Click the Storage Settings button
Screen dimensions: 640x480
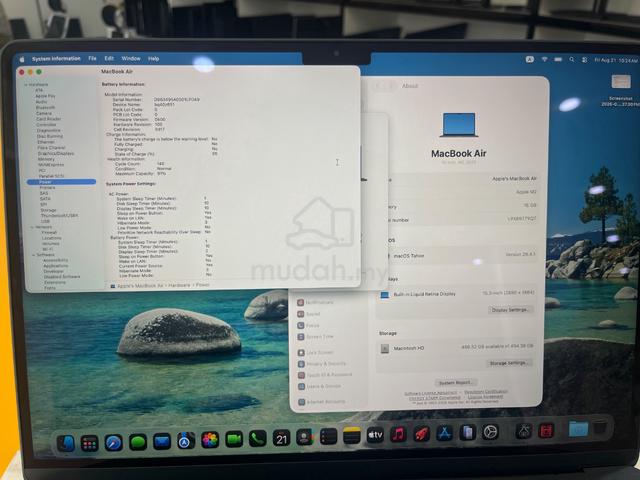[508, 363]
